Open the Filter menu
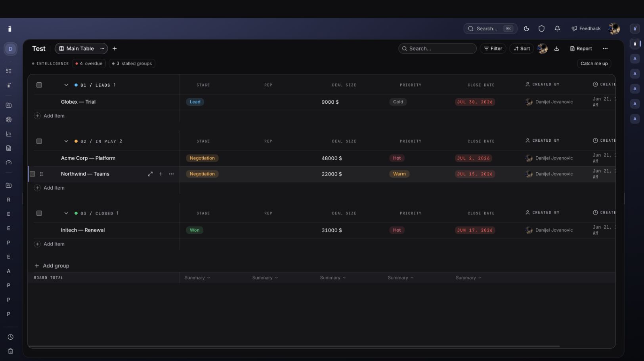Screen dimensions: 644x361 493,49
